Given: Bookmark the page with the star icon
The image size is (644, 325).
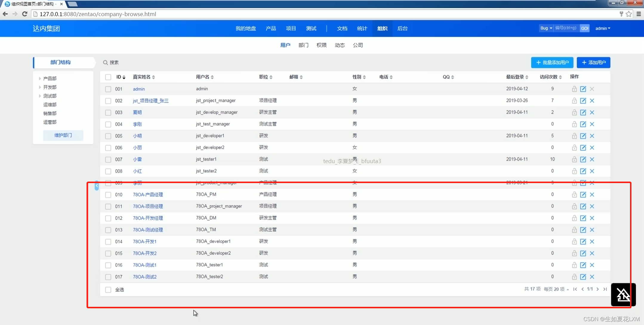Looking at the screenshot, I should 629,14.
